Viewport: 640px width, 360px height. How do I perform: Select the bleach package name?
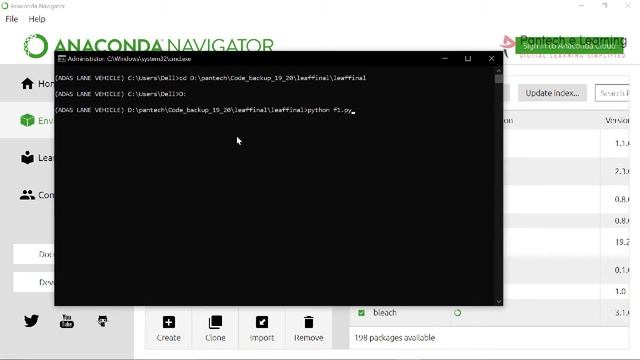click(384, 313)
